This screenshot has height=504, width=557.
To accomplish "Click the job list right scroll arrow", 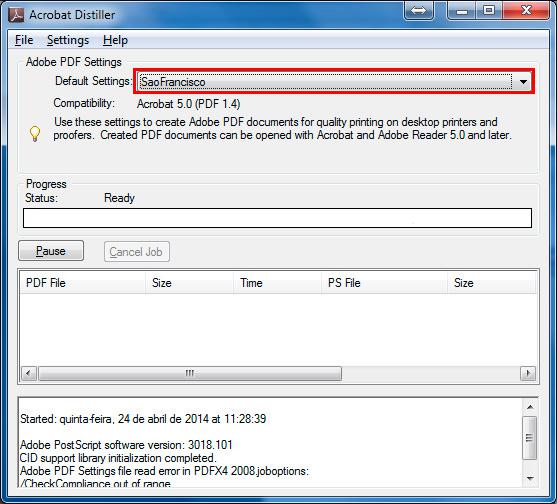I will click(528, 373).
